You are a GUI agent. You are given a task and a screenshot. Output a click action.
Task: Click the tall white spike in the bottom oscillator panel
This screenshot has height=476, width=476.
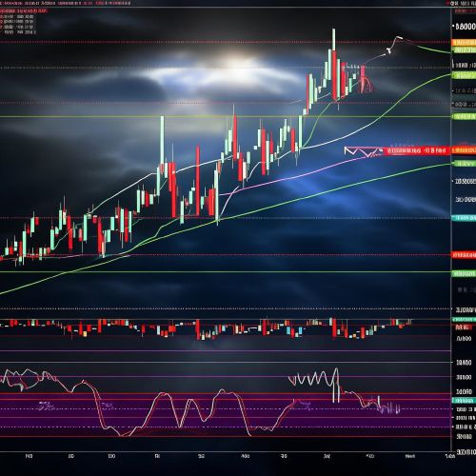(x=336, y=386)
